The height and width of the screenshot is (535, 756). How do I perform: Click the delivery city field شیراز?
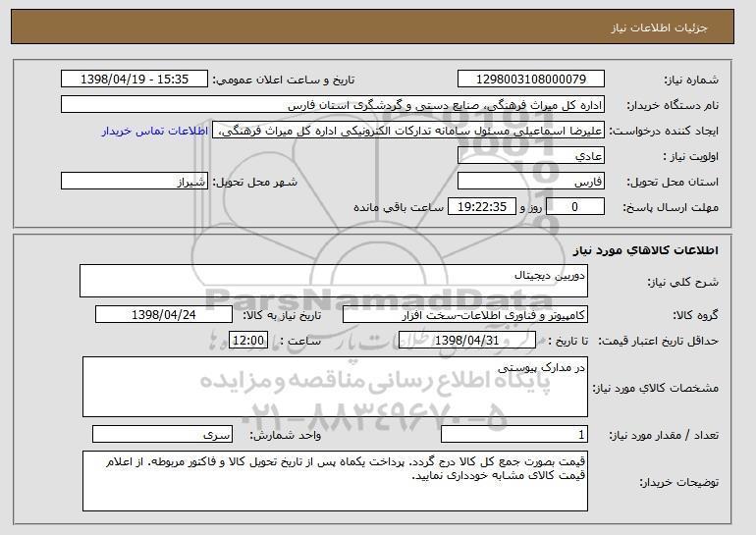pyautogui.click(x=135, y=182)
